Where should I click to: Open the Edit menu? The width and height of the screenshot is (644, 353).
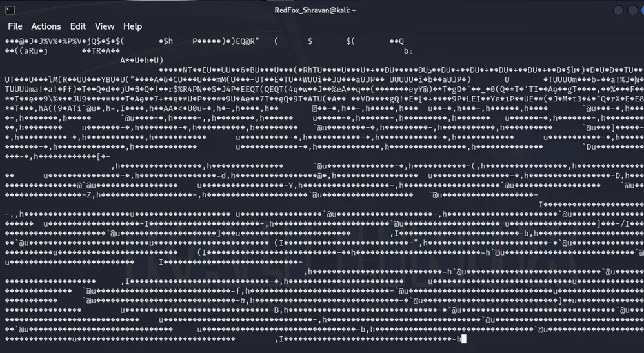tap(78, 26)
